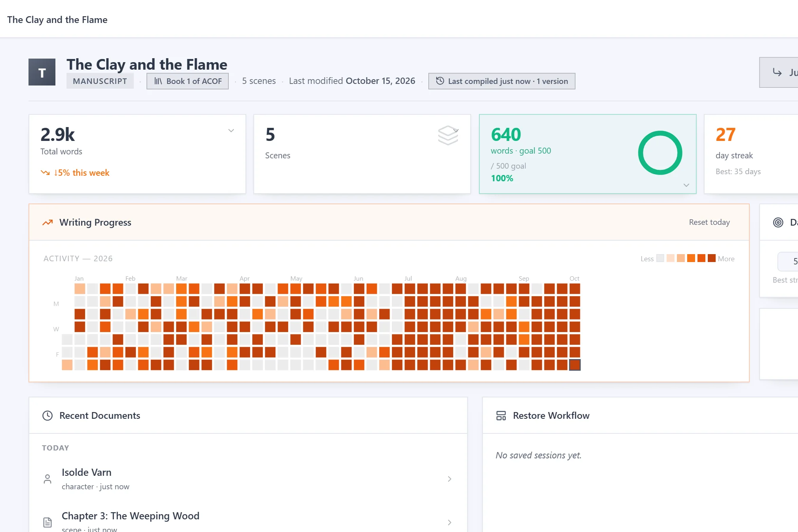Expand the Isolde Varn row chevron
The height and width of the screenshot is (532, 798).
coord(450,479)
